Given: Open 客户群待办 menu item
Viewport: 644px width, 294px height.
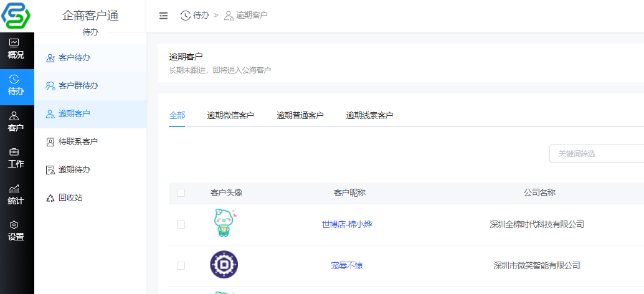Looking at the screenshot, I should click(91, 86).
